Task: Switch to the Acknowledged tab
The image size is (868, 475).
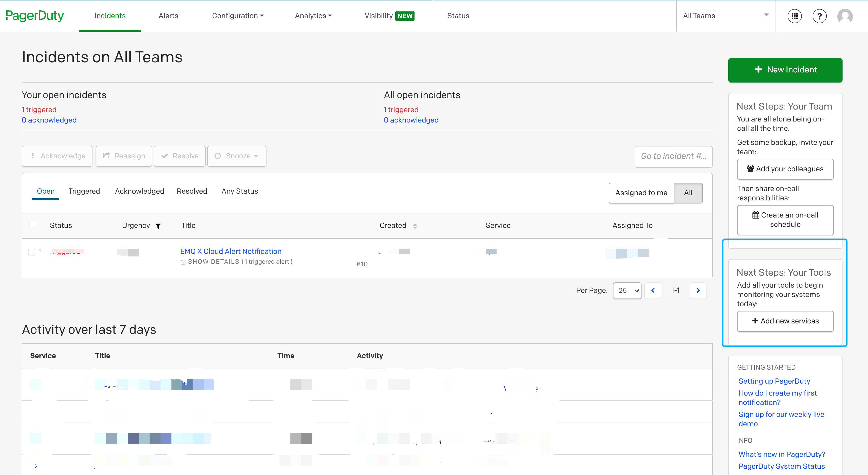Action: tap(139, 191)
